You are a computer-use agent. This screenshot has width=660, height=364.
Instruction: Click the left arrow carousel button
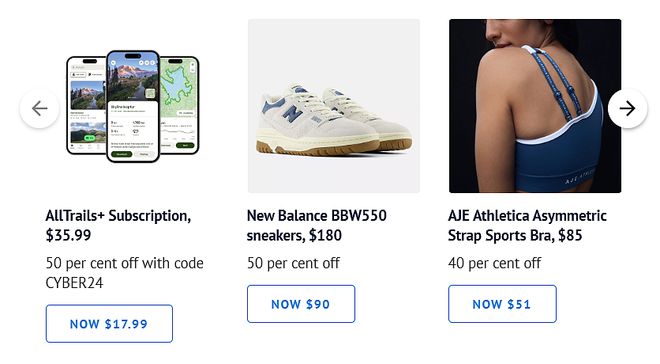[x=40, y=109]
